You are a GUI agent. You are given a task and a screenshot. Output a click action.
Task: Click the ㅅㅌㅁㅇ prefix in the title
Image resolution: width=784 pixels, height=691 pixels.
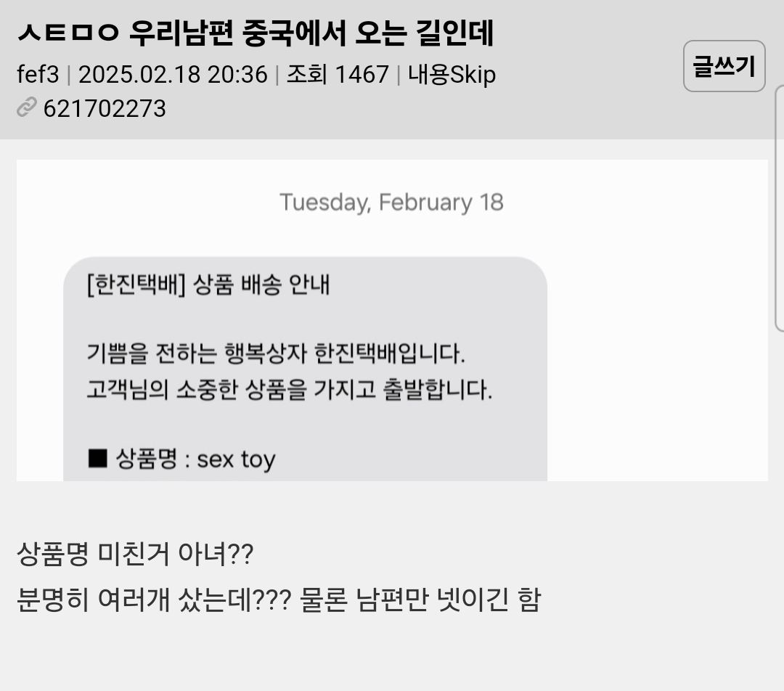click(x=66, y=33)
